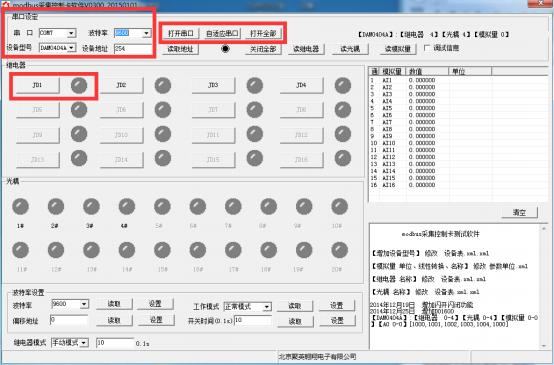Expand the 继电器模式 dropdown
554x365 pixels.
click(x=84, y=343)
